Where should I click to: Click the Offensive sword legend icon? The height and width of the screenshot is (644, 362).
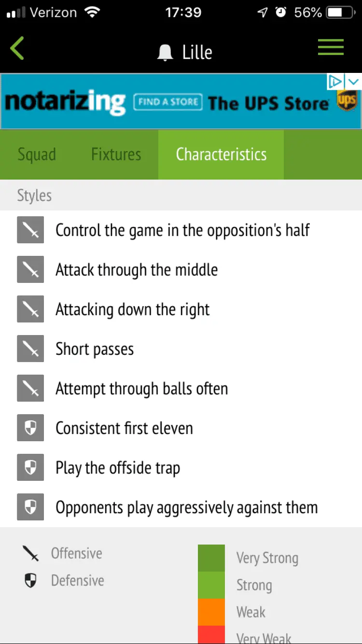tap(30, 553)
